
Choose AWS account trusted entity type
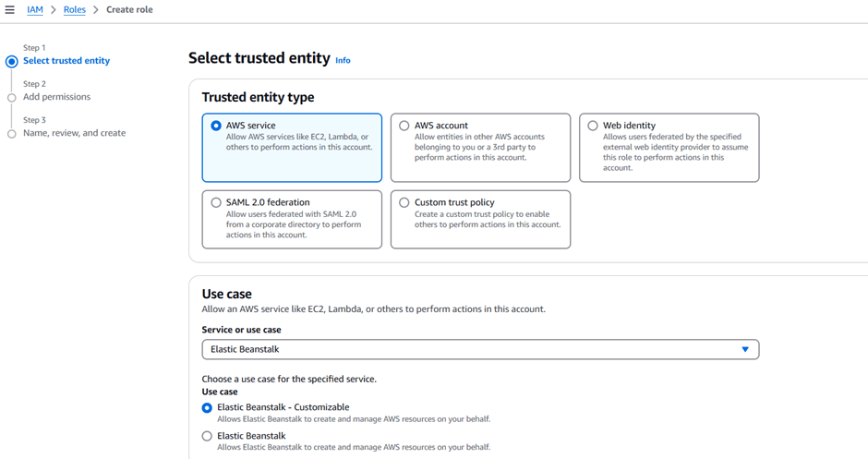click(404, 126)
